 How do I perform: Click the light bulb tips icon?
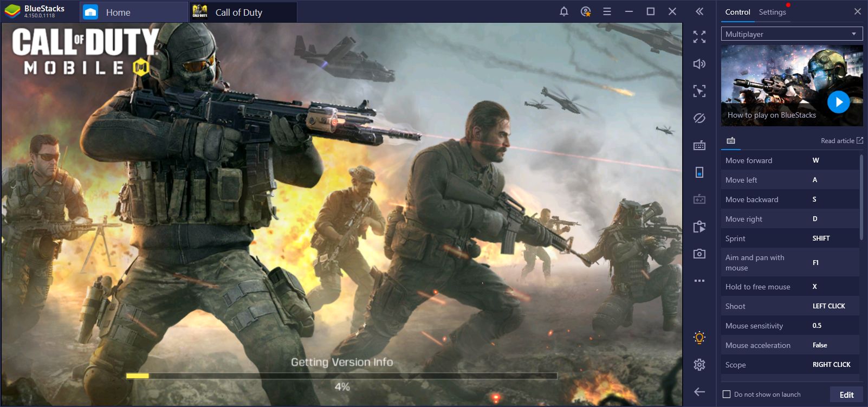tap(699, 338)
